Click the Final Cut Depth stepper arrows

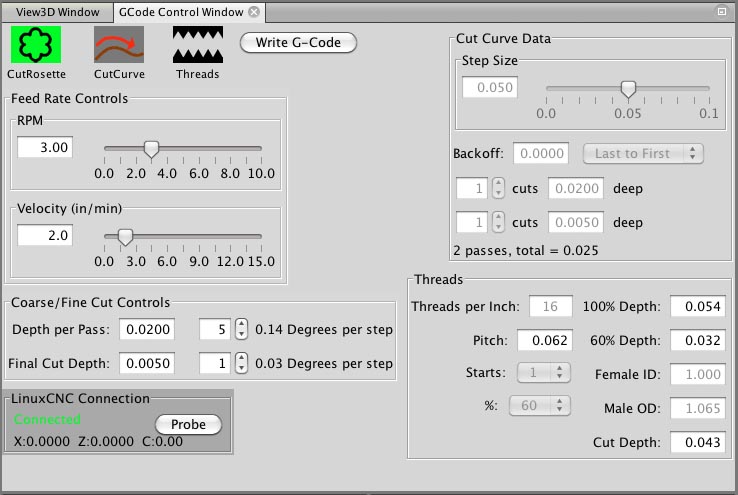tap(240, 362)
